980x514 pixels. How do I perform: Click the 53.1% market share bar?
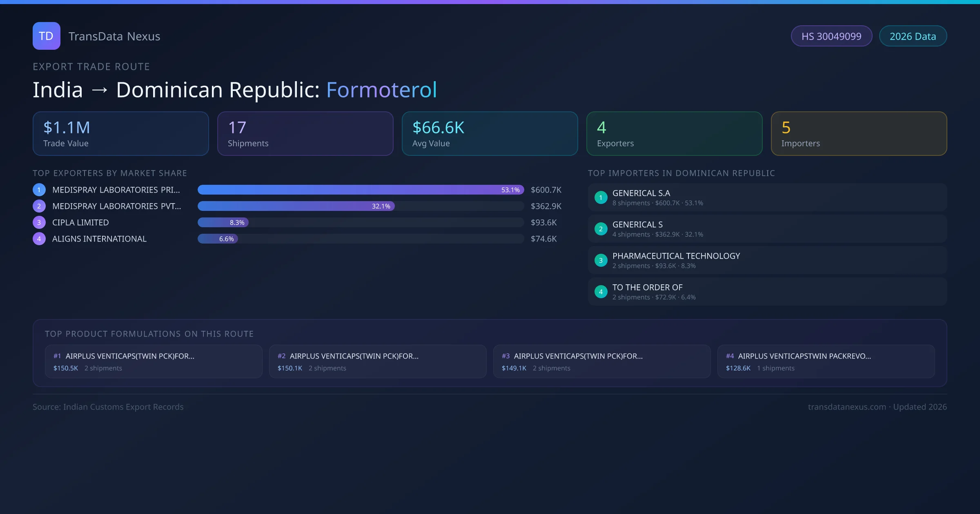(359, 190)
